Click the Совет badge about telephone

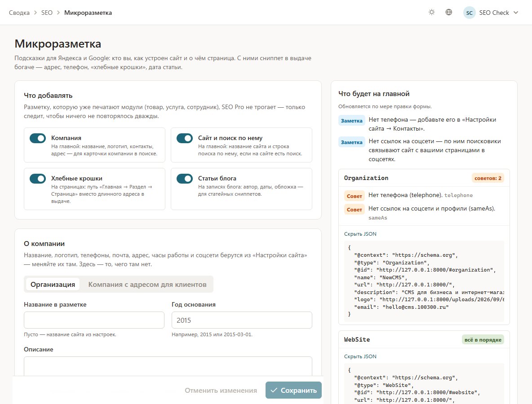click(x=354, y=196)
